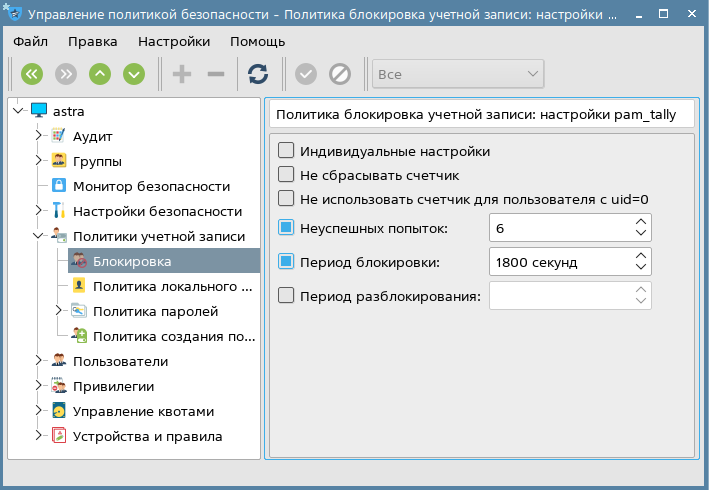The width and height of the screenshot is (709, 490).
Task: Enable Период разблокирования checkbox
Action: tap(286, 296)
